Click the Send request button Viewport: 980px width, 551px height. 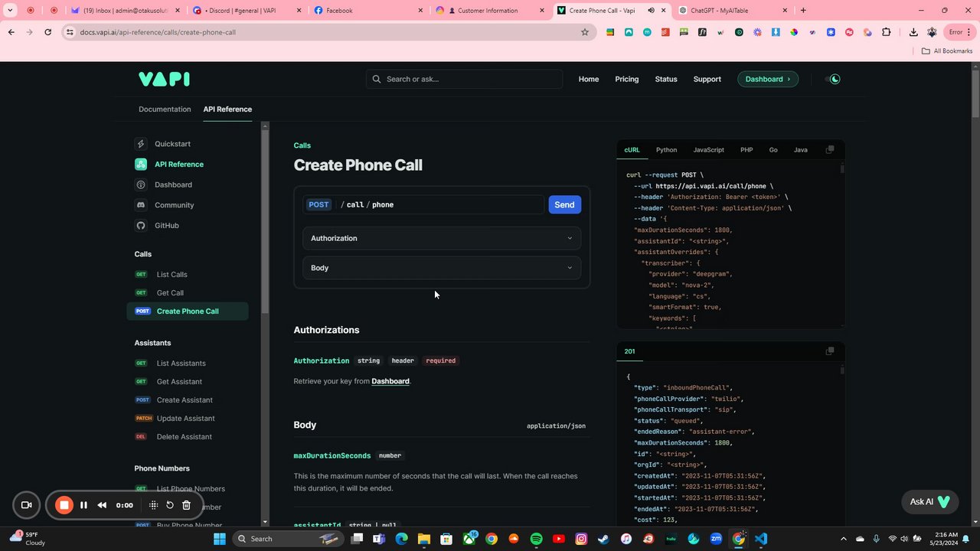tap(564, 204)
